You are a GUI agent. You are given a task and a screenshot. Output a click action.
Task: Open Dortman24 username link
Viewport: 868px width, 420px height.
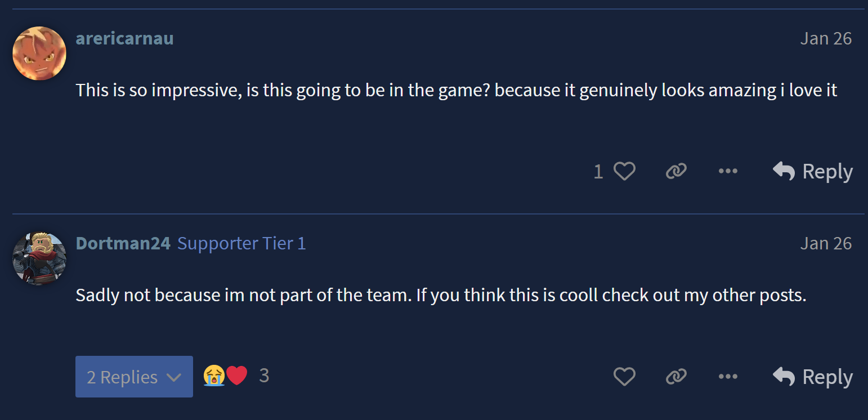click(123, 243)
